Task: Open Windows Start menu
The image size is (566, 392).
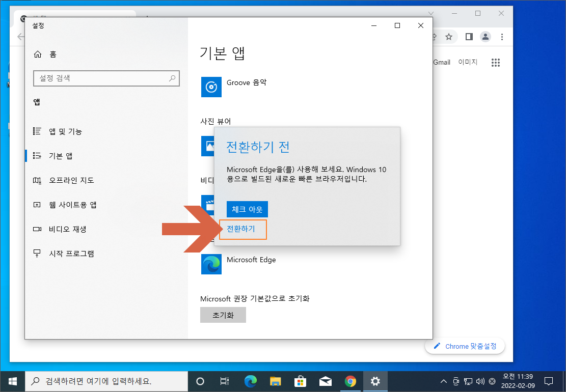Action: [12, 381]
